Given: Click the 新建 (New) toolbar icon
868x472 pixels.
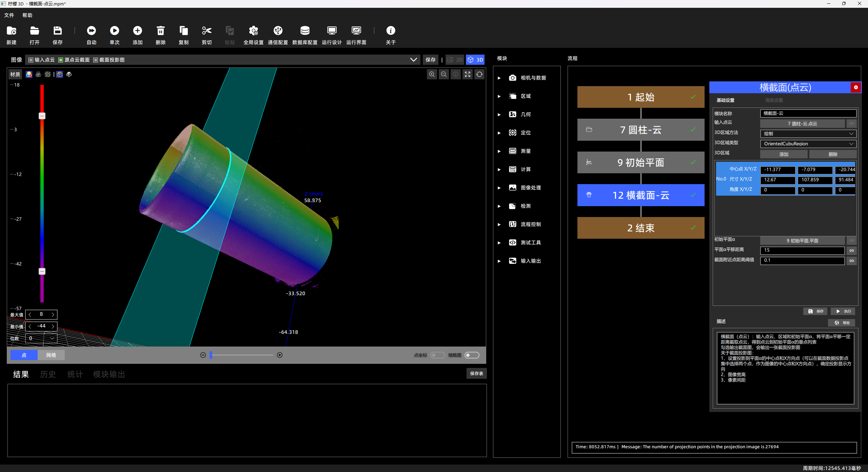Looking at the screenshot, I should pyautogui.click(x=12, y=31).
